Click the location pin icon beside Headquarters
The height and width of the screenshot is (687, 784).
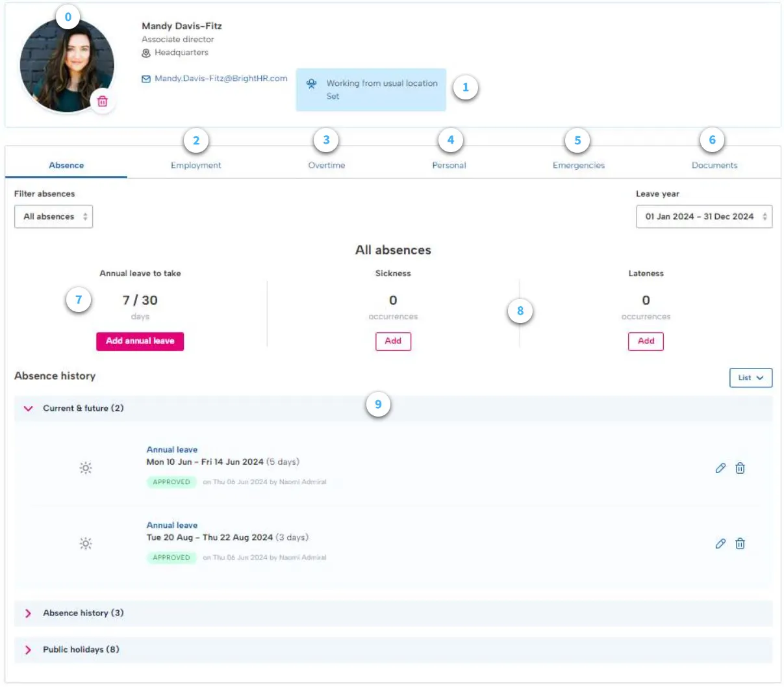click(146, 53)
